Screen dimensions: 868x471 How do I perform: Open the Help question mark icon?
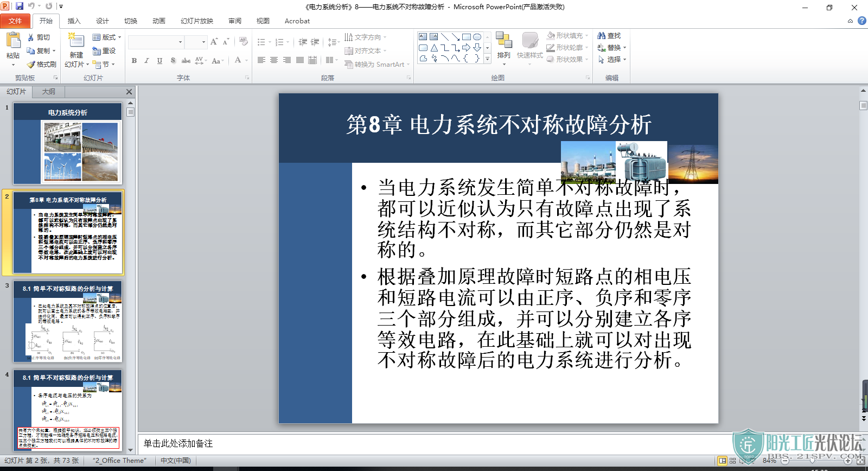(x=861, y=21)
